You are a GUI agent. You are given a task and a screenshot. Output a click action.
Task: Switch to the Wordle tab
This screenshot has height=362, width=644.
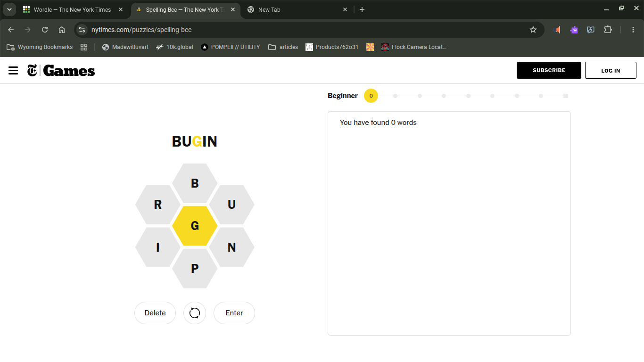[x=73, y=9]
